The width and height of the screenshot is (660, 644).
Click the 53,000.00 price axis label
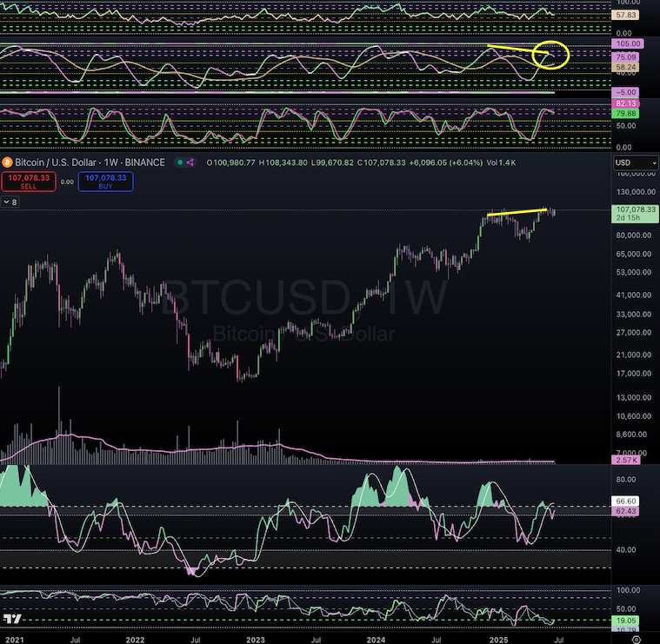634,272
